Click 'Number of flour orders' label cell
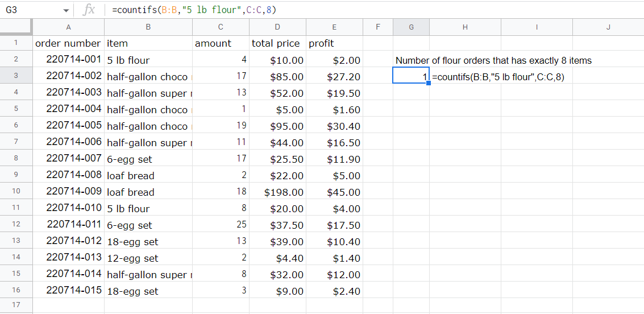 coord(493,60)
